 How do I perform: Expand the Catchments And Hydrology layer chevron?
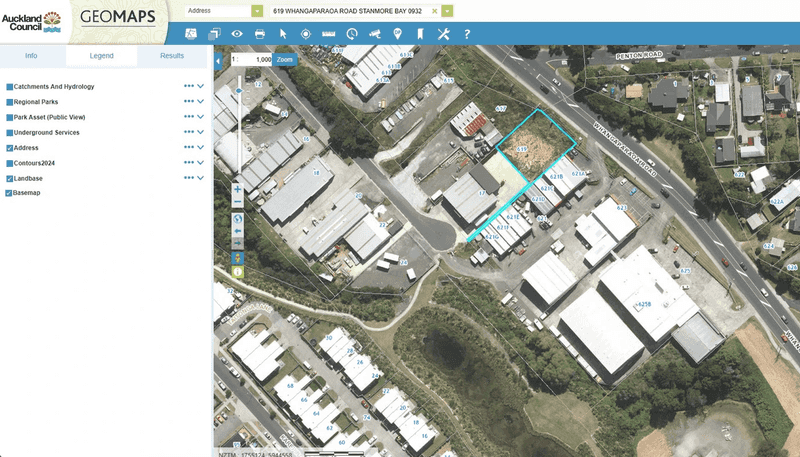click(201, 87)
